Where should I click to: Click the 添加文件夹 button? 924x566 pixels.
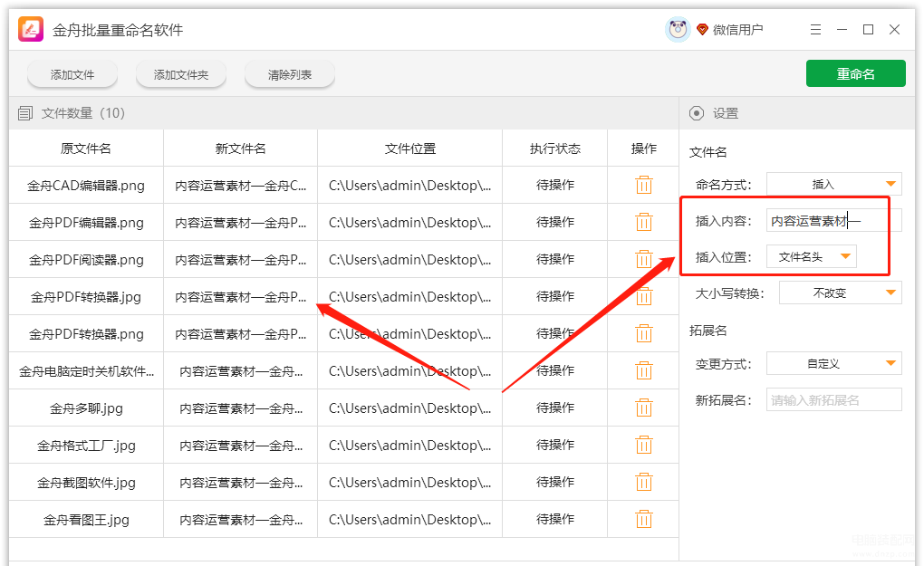[181, 75]
